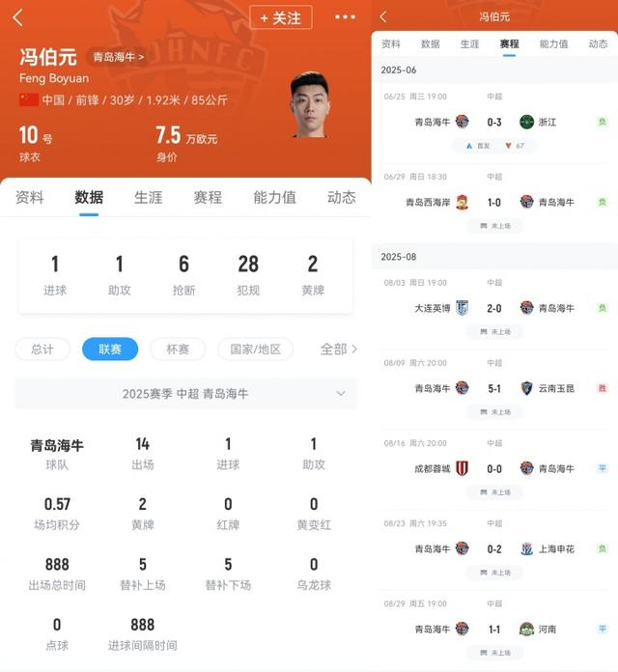Select the 联赛 filter pill
The width and height of the screenshot is (618, 672).
(x=110, y=349)
